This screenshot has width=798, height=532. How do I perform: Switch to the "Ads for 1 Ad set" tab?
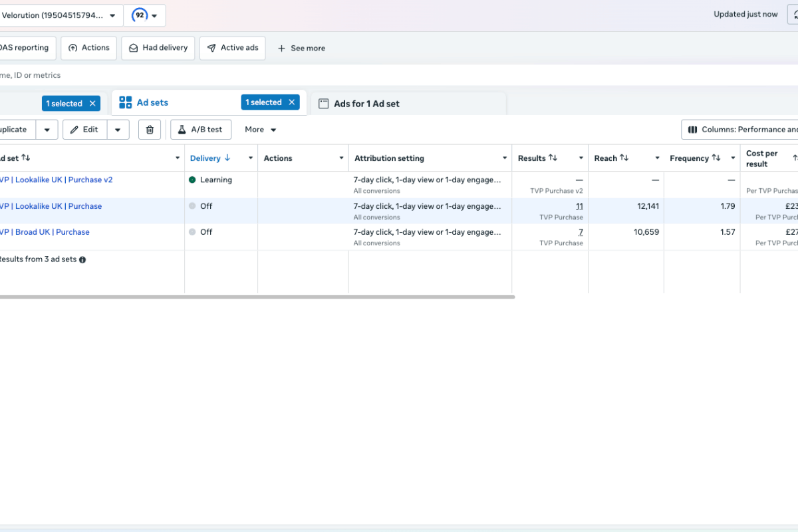click(x=366, y=104)
